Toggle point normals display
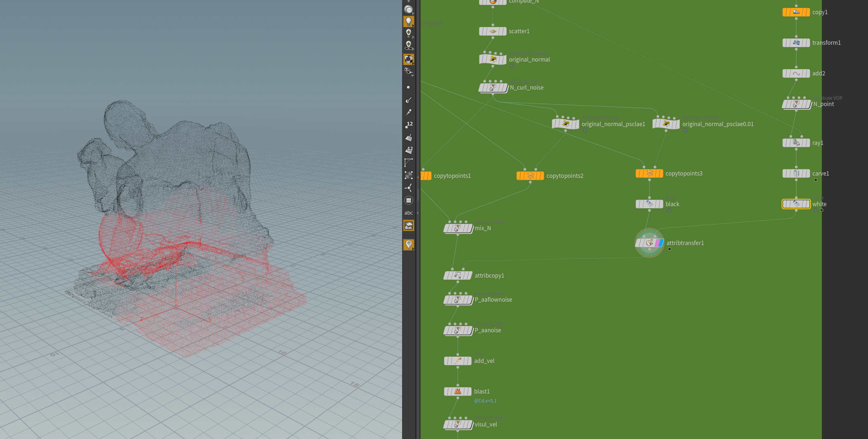This screenshot has width=868, height=439. pyautogui.click(x=408, y=100)
